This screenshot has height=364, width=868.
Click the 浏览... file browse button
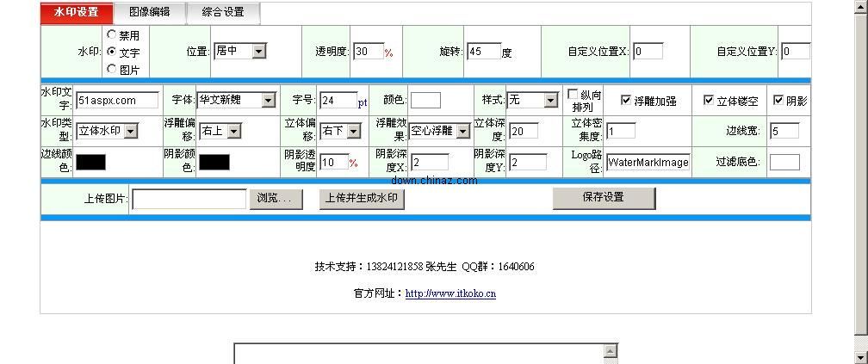pyautogui.click(x=276, y=199)
